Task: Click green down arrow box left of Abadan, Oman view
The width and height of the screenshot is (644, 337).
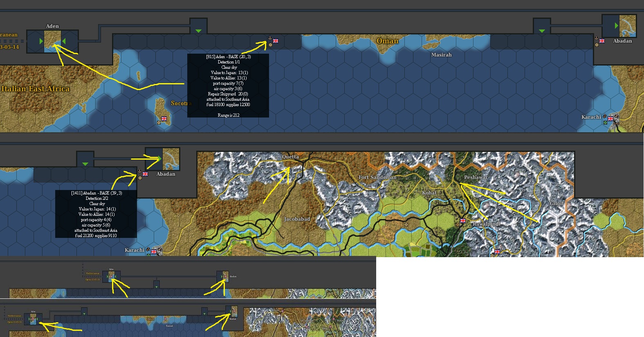Action: pos(542,27)
